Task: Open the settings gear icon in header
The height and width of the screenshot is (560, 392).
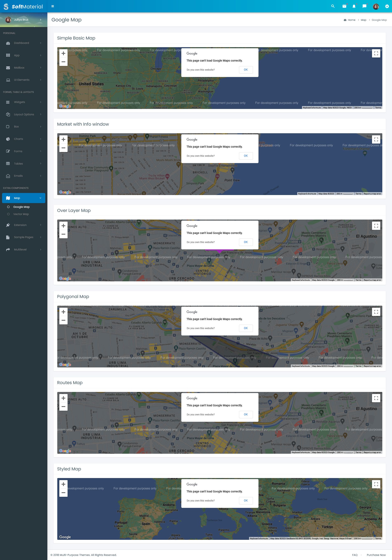Action: coord(387,6)
